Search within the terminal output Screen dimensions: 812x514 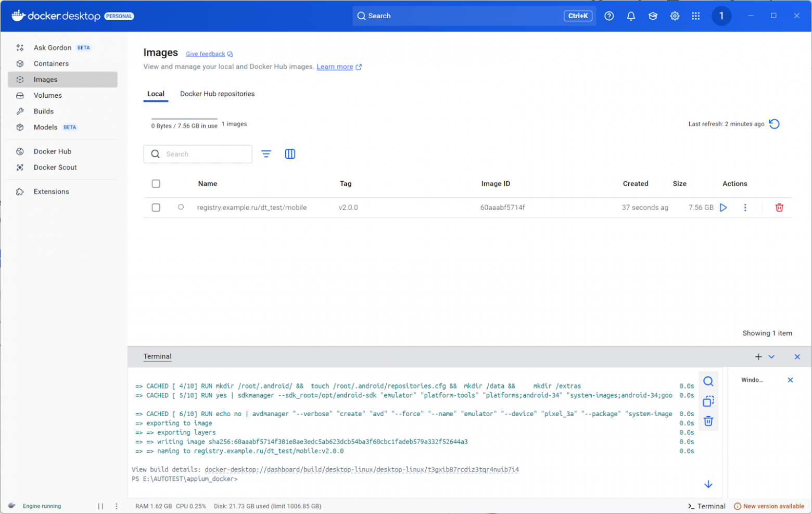point(708,381)
